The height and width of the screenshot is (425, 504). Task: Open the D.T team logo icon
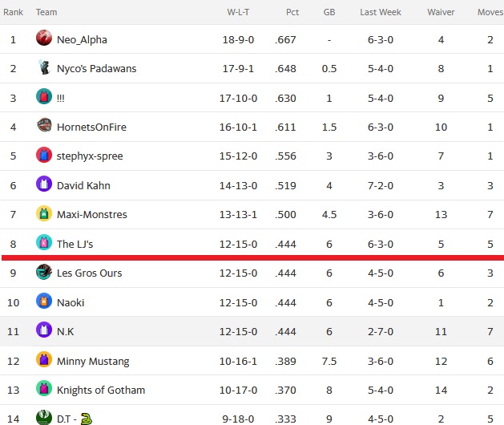44,417
